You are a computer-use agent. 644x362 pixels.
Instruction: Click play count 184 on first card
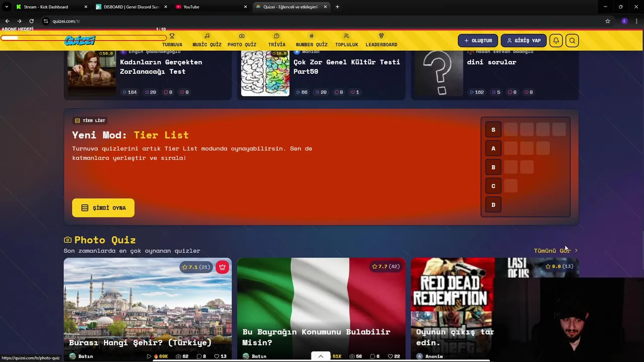(130, 92)
